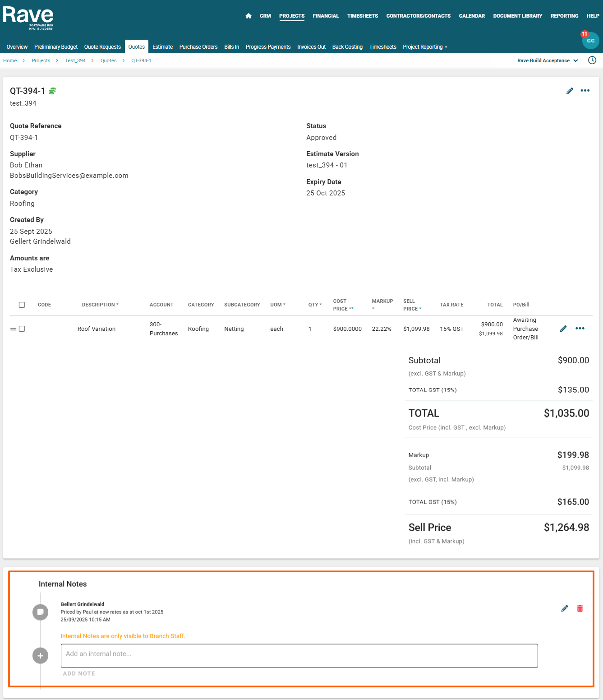Grab the drag handle on Roof Variation row

pos(13,329)
